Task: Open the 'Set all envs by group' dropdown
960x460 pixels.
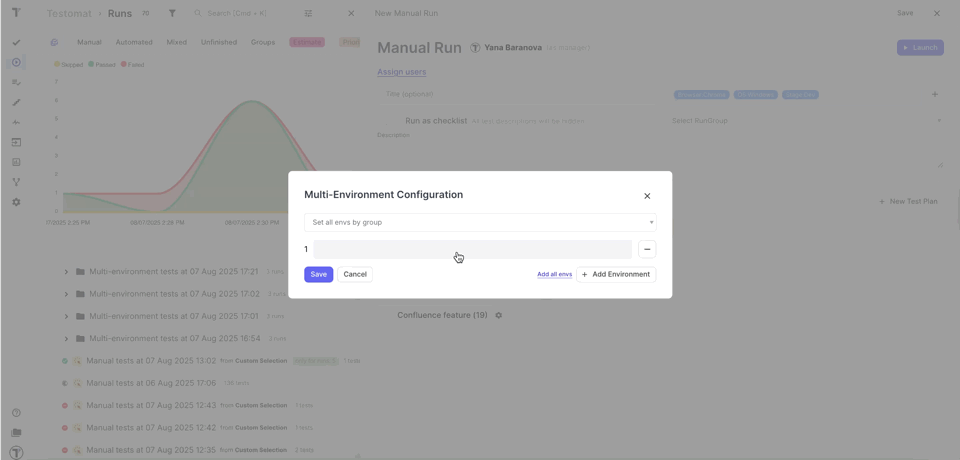Action: pyautogui.click(x=480, y=222)
